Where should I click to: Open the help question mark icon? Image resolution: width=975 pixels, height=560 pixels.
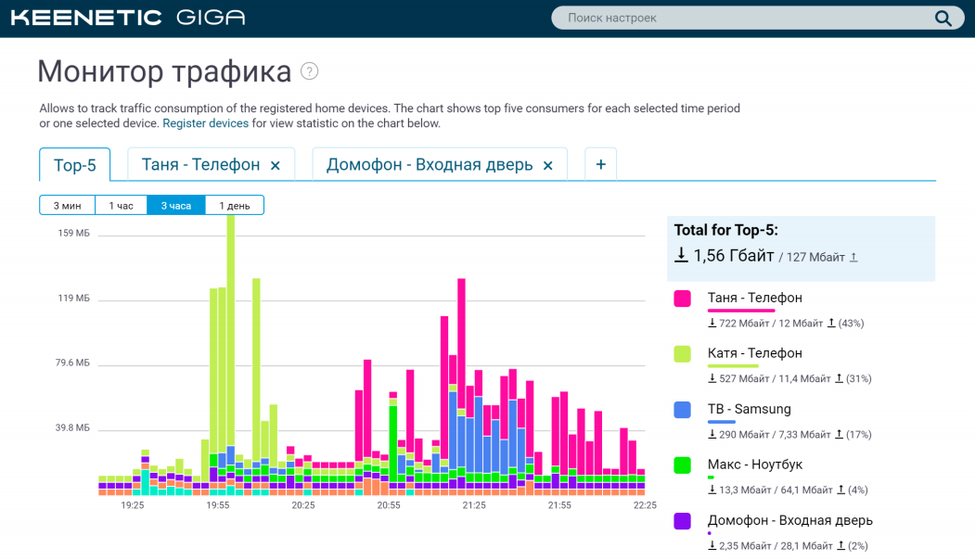tap(310, 71)
